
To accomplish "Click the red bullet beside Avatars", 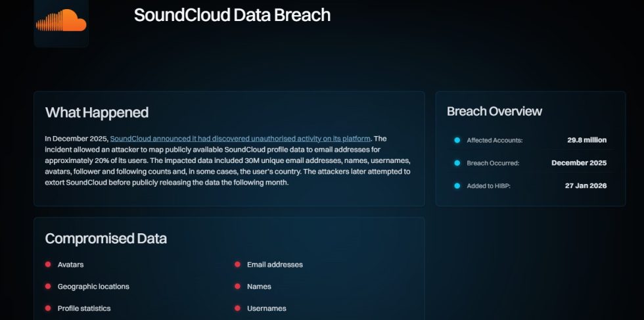I will pyautogui.click(x=48, y=265).
